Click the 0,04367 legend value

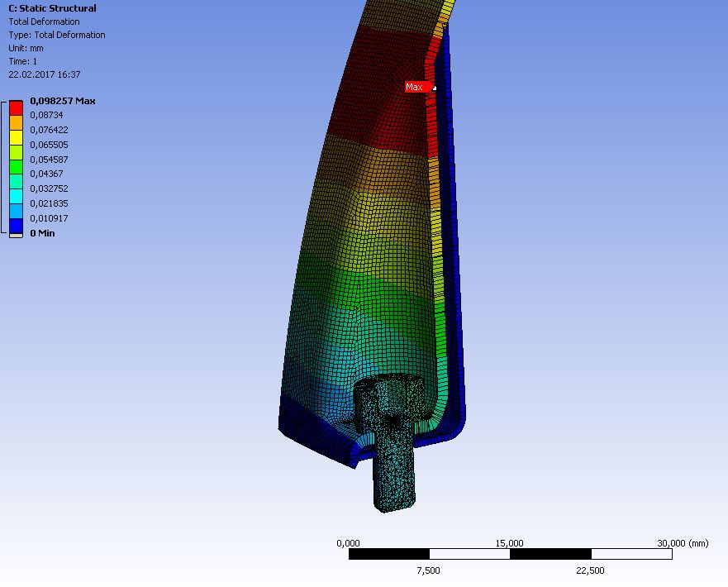(x=46, y=174)
